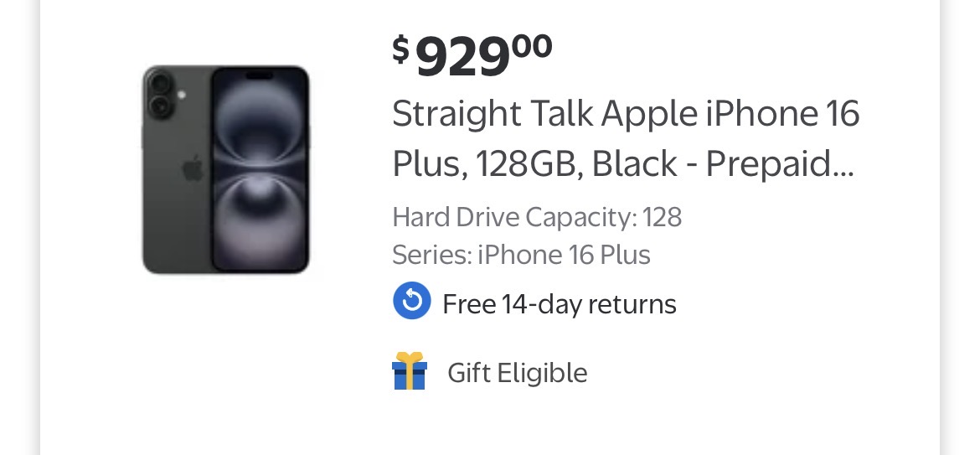Click the "Gift Eligible" label
This screenshot has width=980, height=455.
click(517, 373)
